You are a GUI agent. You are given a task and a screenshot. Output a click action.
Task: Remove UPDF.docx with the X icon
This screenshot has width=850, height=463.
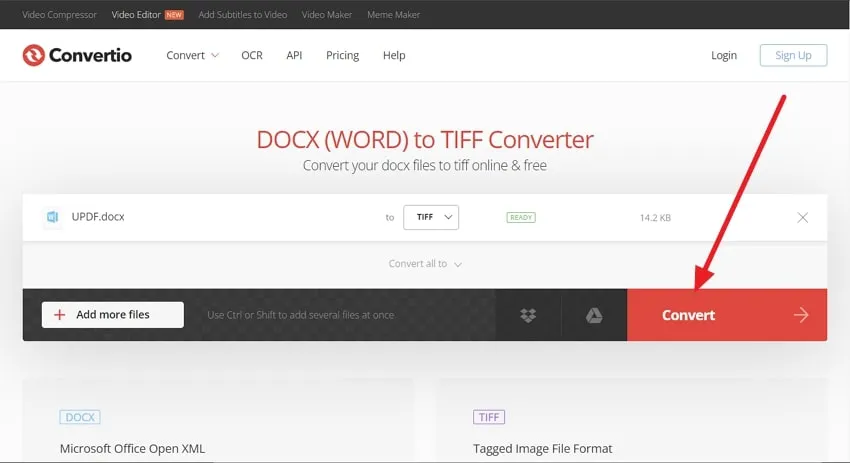(802, 217)
